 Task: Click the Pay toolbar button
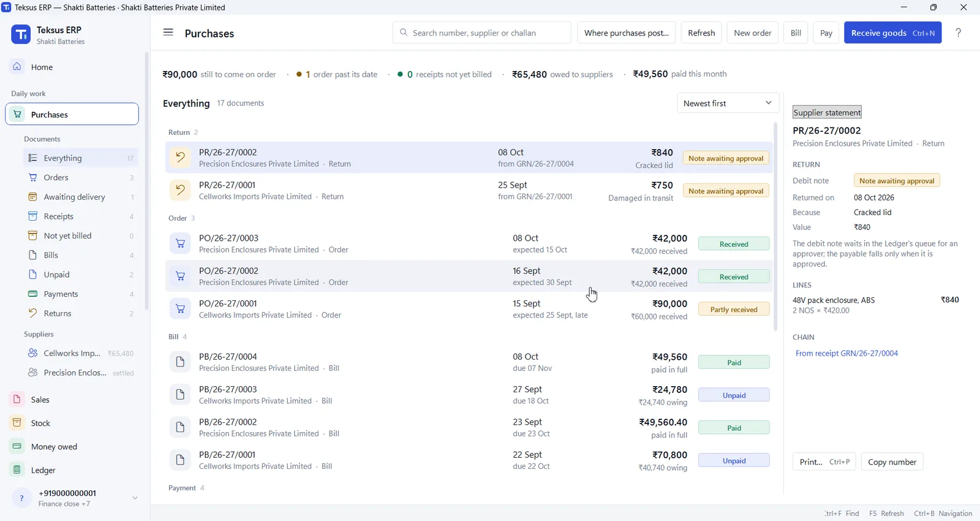point(826,32)
